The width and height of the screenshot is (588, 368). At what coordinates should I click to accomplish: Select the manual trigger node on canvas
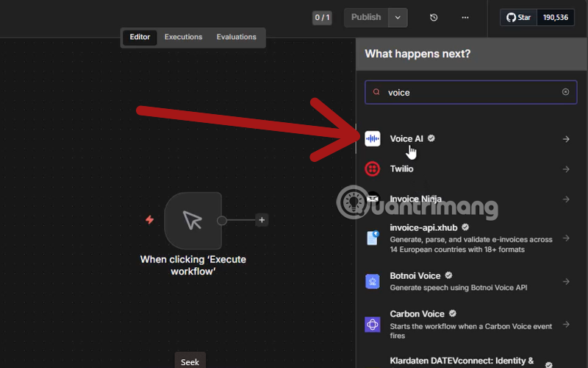(x=193, y=220)
